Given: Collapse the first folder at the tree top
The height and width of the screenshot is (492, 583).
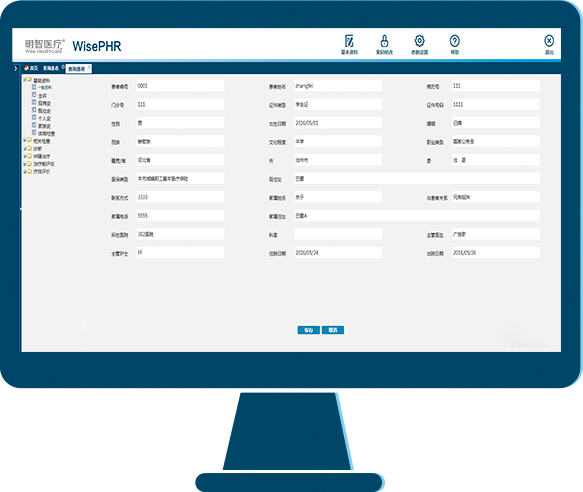Looking at the screenshot, I should [x=25, y=80].
